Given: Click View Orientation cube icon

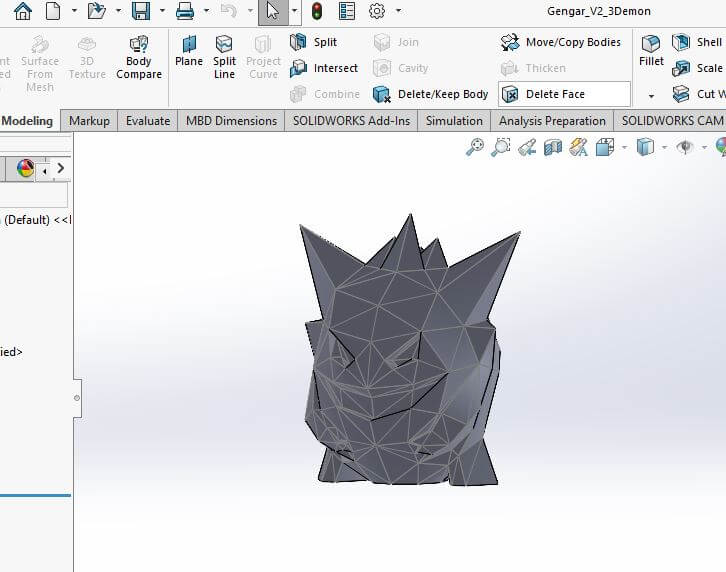Looking at the screenshot, I should 605,147.
